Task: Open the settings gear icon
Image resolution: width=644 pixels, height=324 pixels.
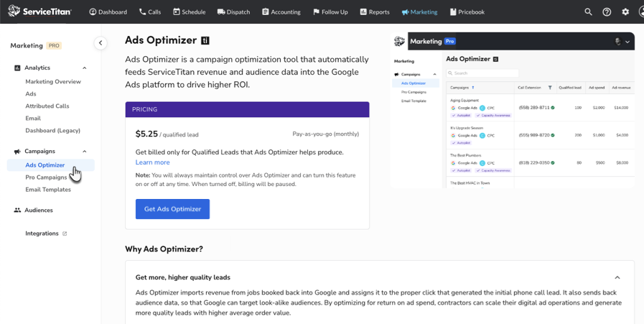Action: pos(625,12)
